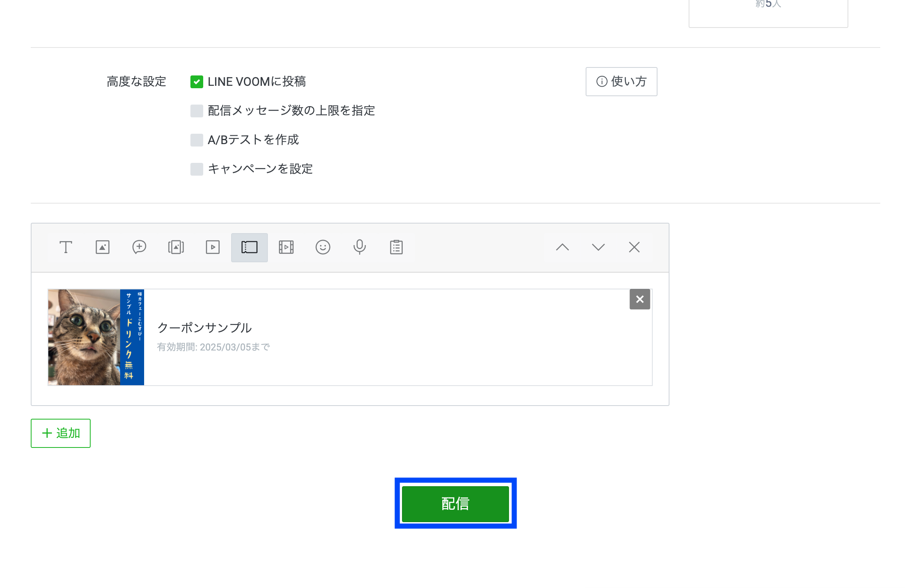Uncheck LINE VOOMに投稿 checkbox
The image size is (913, 588).
[x=197, y=82]
